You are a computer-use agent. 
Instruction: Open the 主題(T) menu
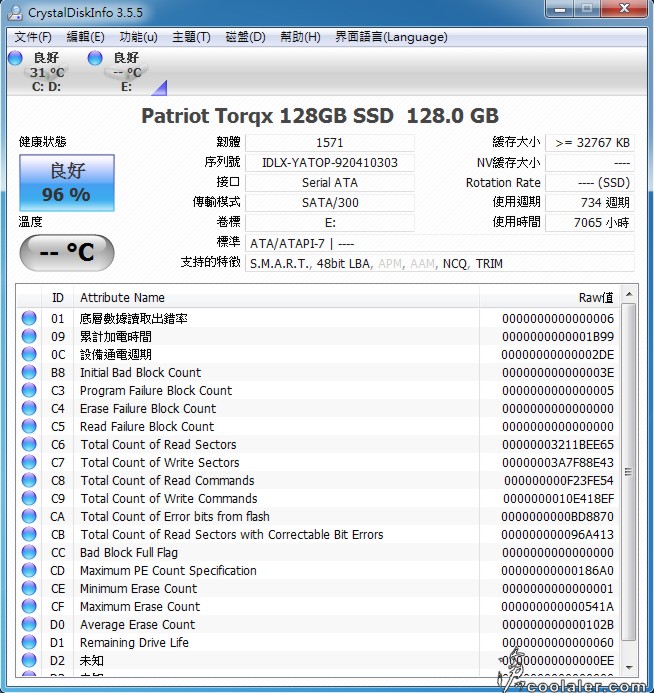[191, 37]
